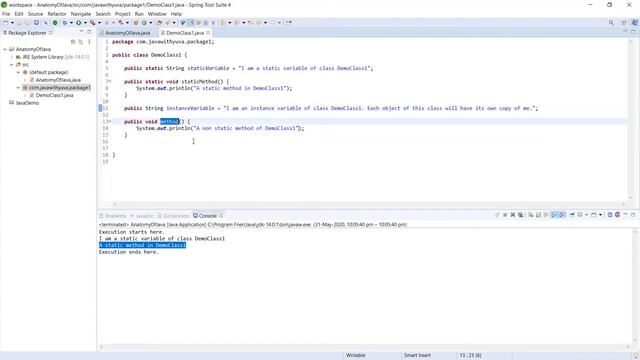Open the Window menu
Viewport: 640px width, 360px height.
pyautogui.click(x=157, y=14)
